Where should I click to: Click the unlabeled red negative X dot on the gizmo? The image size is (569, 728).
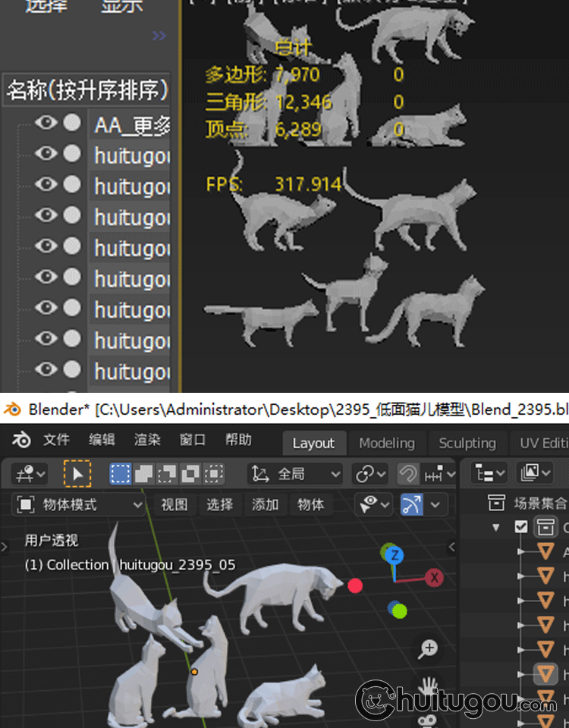click(355, 586)
